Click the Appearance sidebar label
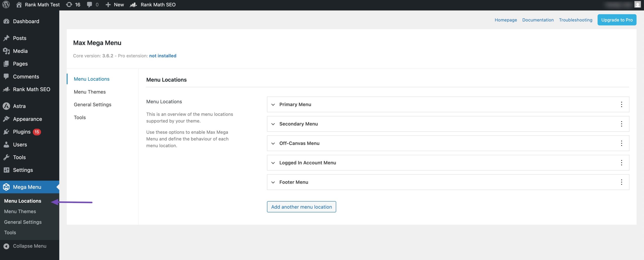 (x=27, y=119)
